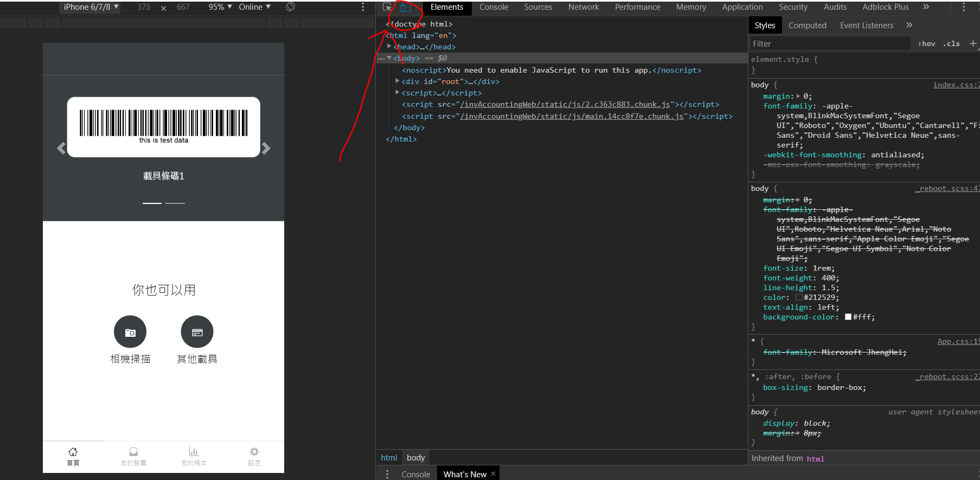Click second carousel indicator dash

coord(175,203)
